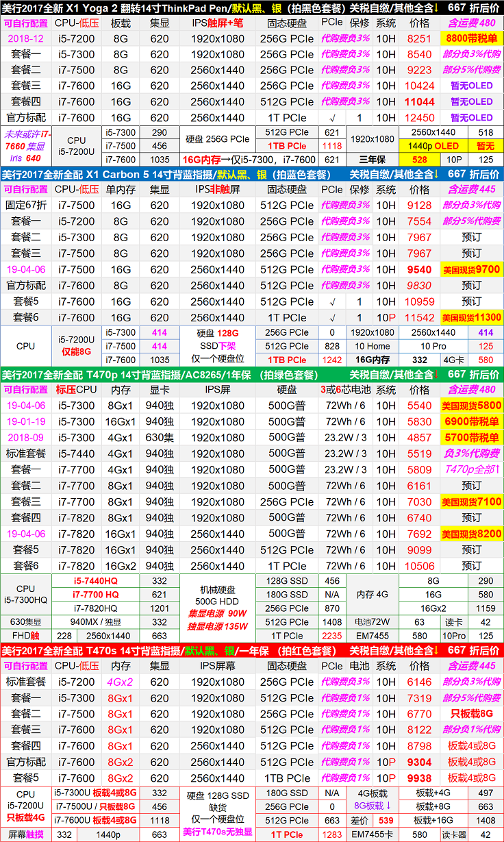Select the price cell "5540"
This screenshot has width=504, height=842.
tap(419, 405)
